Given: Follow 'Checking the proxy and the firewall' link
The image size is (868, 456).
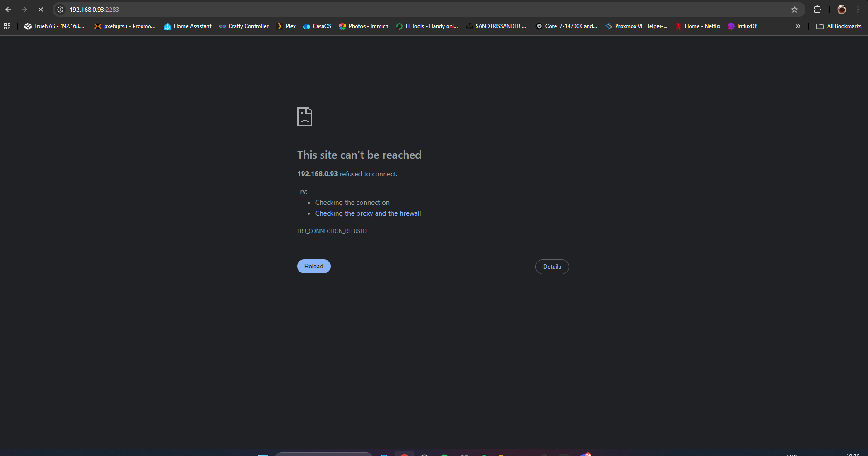Looking at the screenshot, I should [368, 213].
